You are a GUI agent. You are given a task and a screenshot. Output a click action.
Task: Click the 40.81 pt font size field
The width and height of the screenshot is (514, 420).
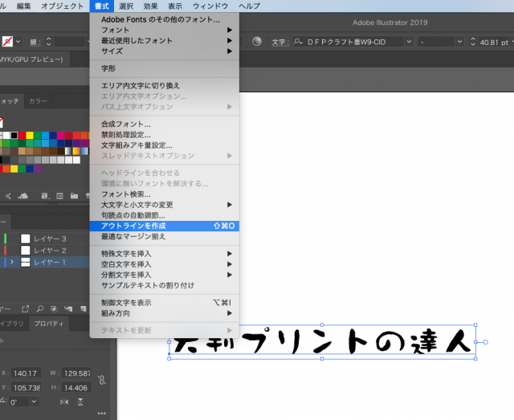coord(494,42)
